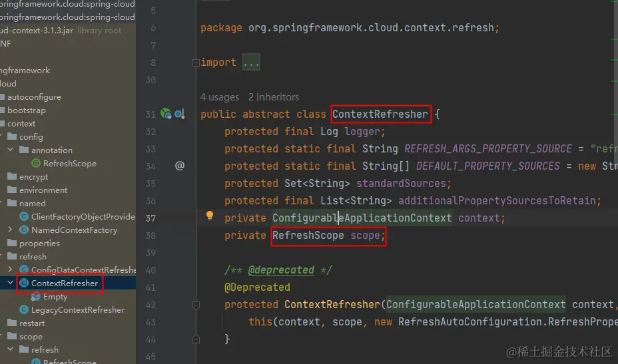Click the class icon of LegacyContextRefresher
The height and width of the screenshot is (364, 618).
(x=24, y=309)
